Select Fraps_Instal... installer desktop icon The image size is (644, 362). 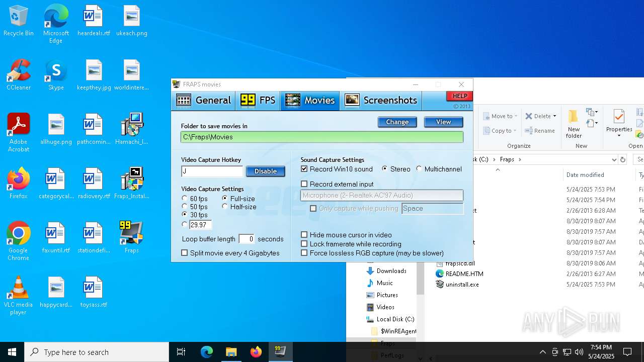(x=132, y=184)
